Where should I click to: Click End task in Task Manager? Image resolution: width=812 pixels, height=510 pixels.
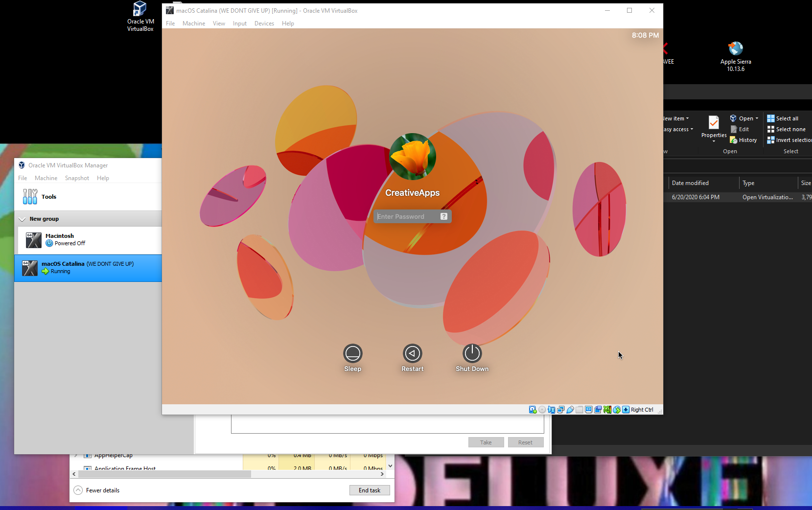pos(370,490)
